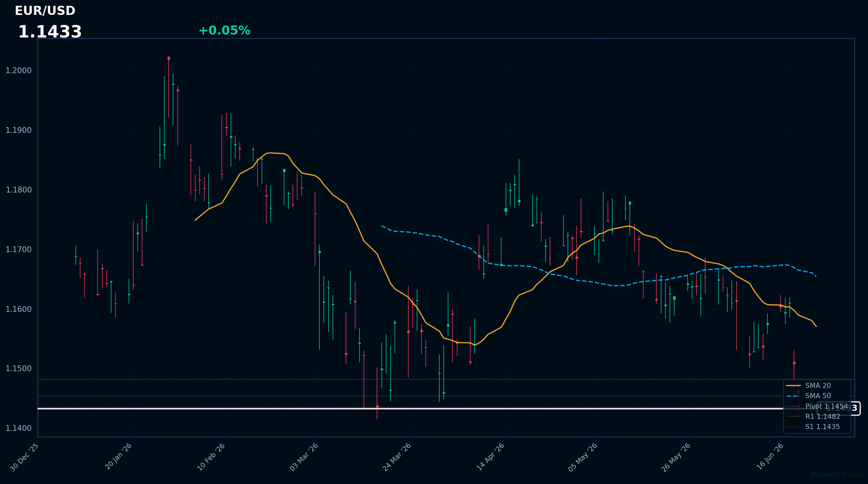Click the 1.1900 y-axis label
The height and width of the screenshot is (484, 868).
19,130
